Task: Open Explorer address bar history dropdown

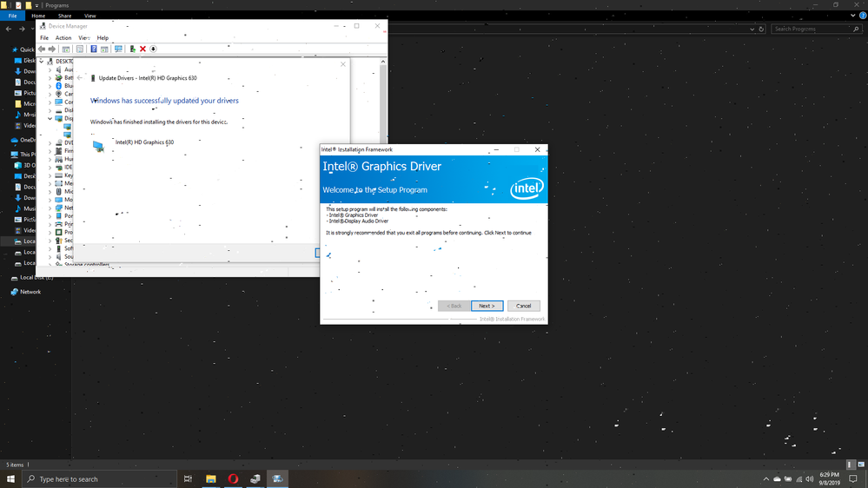Action: point(752,29)
